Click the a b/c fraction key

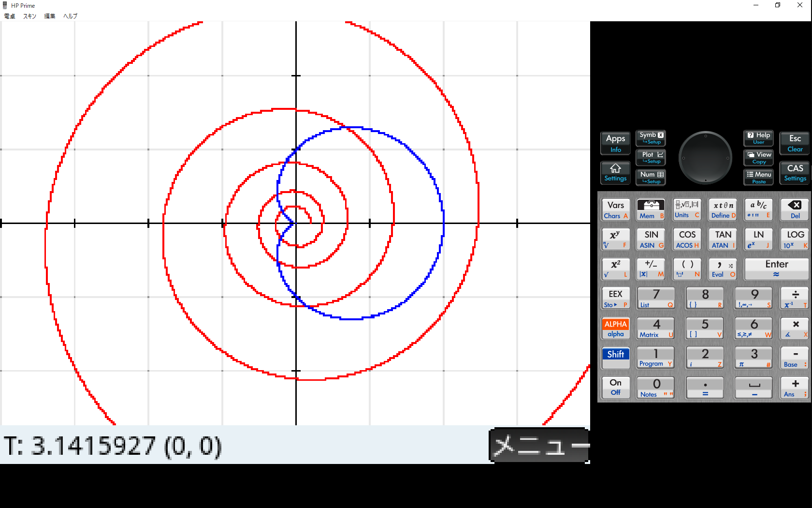point(759,210)
